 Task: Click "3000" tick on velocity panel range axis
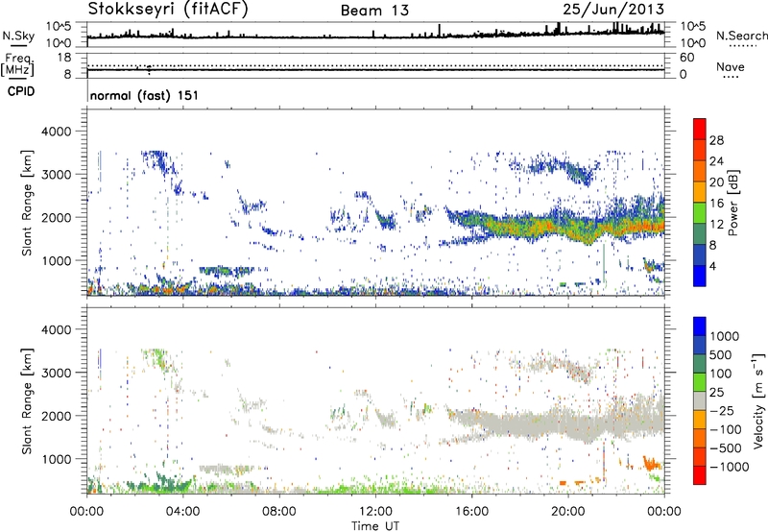coord(57,373)
